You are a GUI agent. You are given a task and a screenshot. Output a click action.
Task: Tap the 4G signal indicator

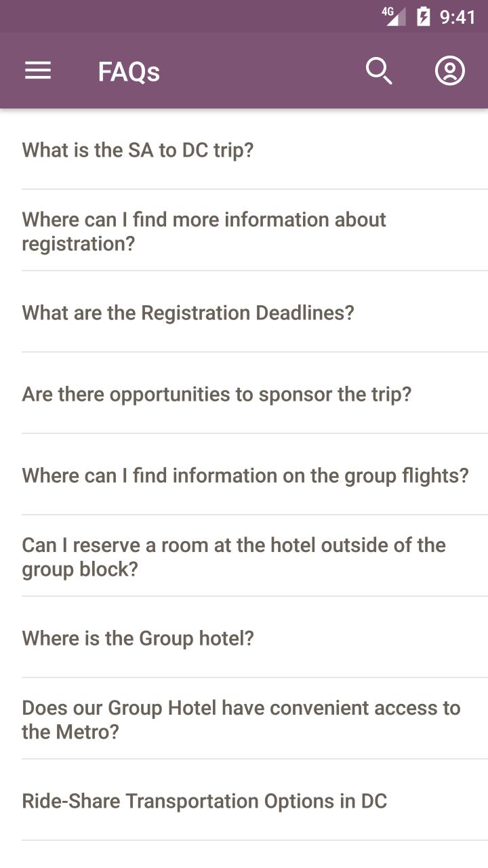(393, 16)
